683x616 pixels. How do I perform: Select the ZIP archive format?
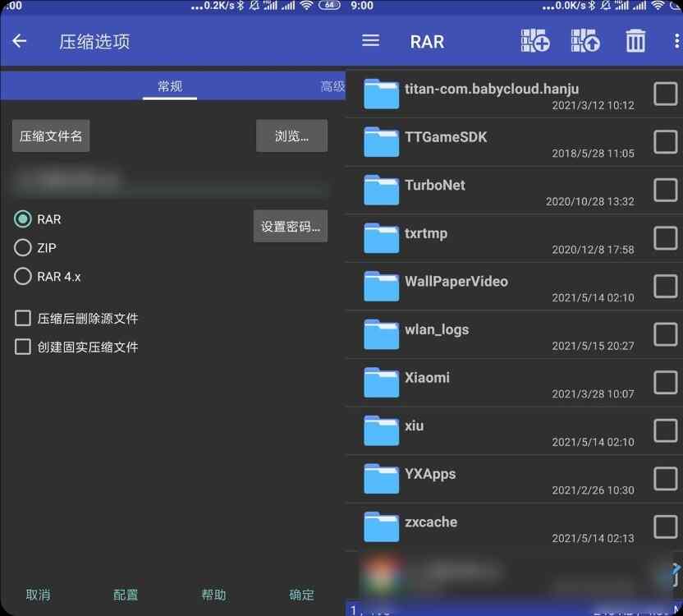(x=23, y=248)
